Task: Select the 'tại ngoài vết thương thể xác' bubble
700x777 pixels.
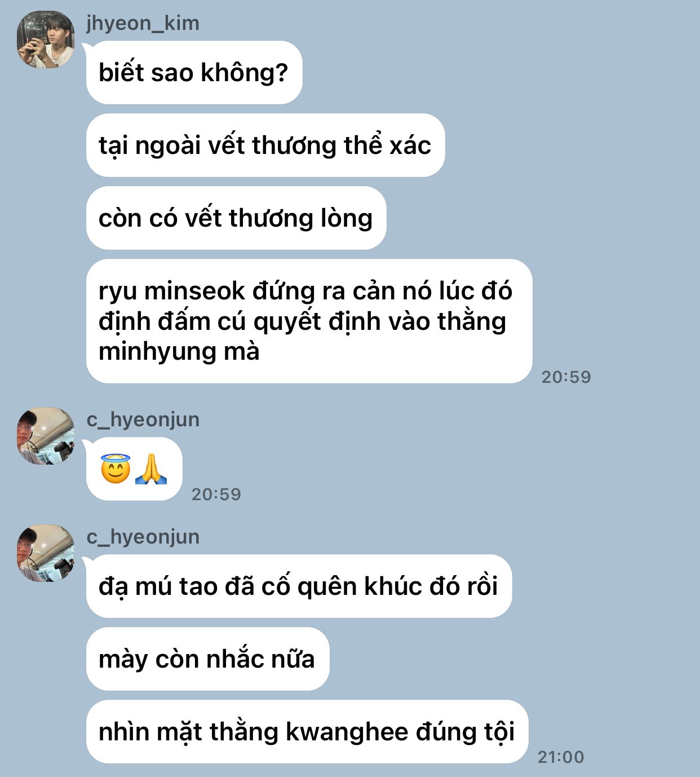Action: click(x=265, y=145)
